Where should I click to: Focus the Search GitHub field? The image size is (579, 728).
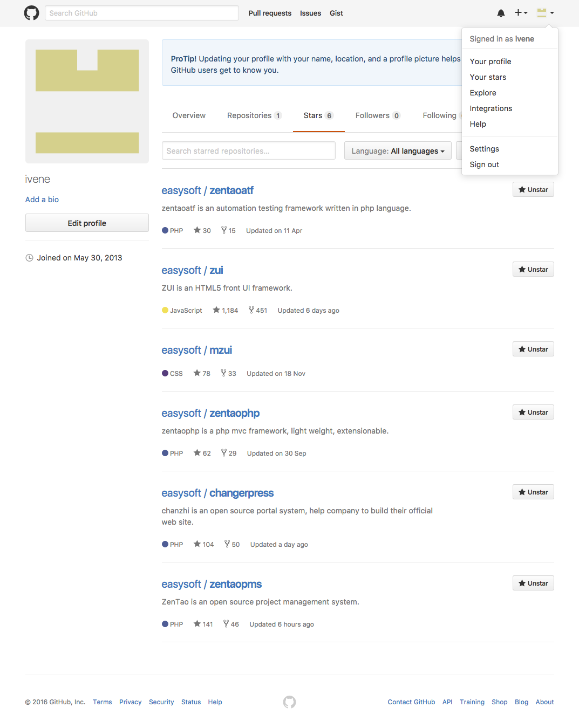pos(142,13)
